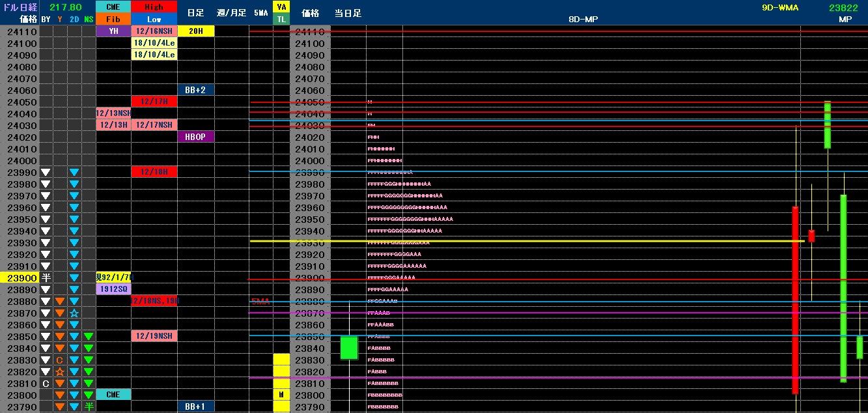Click the 12/16NSH cell
This screenshot has height=413, width=868.
(154, 31)
